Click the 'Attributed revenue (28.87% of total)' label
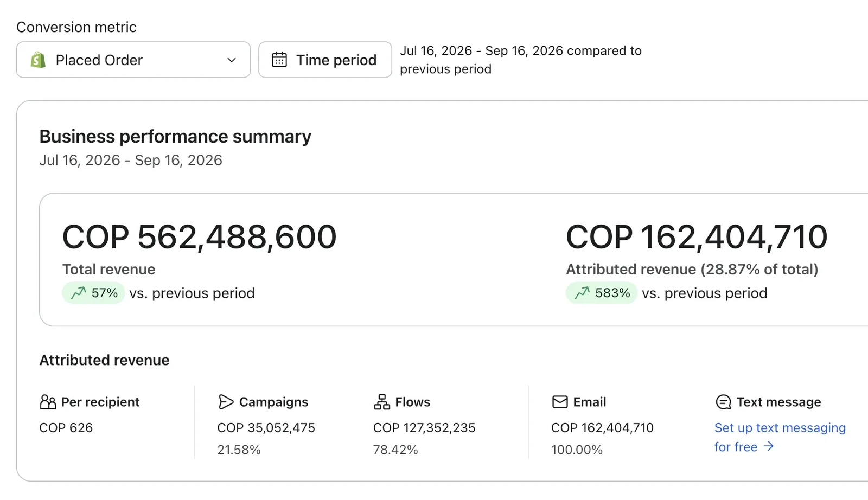 pyautogui.click(x=692, y=270)
